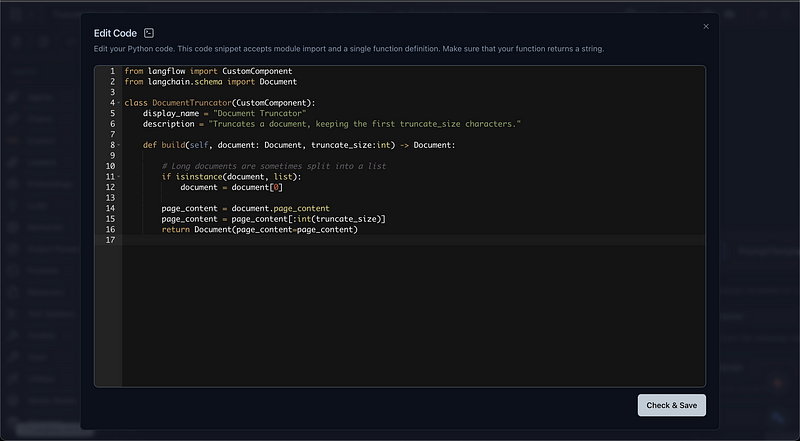Collapse the DocumentTruncator class fold arrow

coord(119,103)
